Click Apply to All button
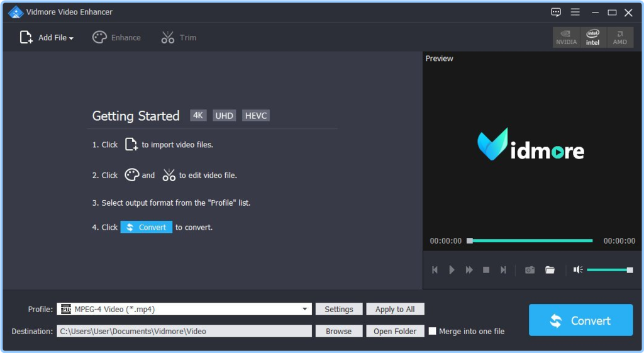Image resolution: width=644 pixels, height=353 pixels. [395, 309]
